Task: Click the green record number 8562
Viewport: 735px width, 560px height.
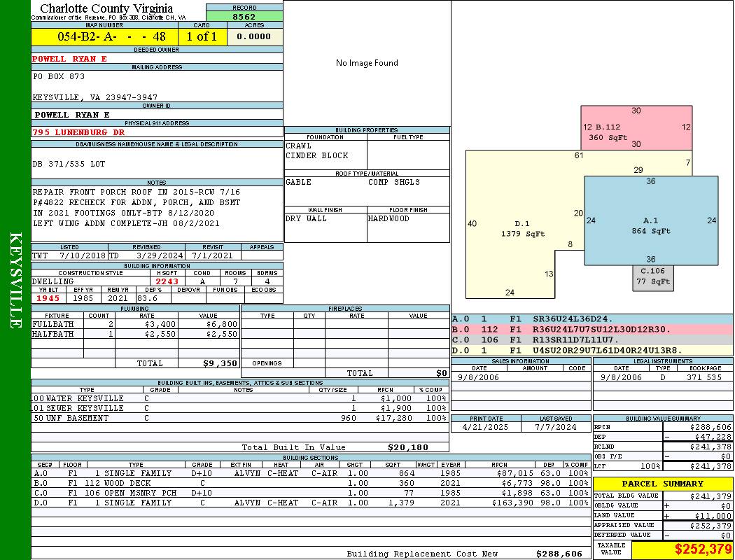Action: [244, 16]
